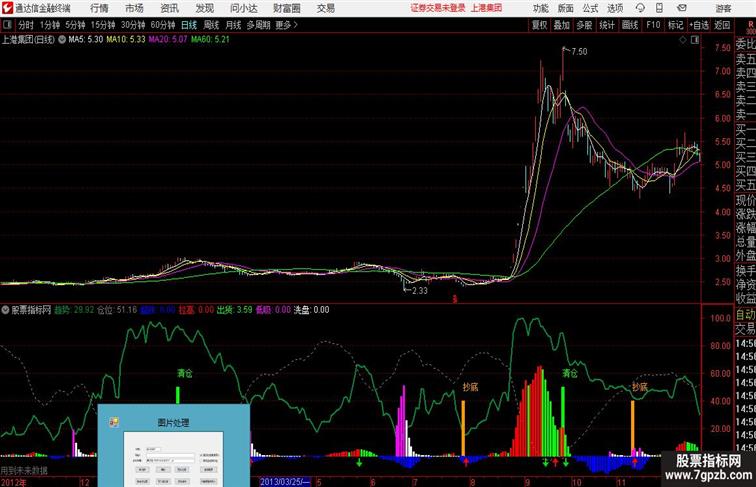
Task: Click the 叠加 overlay toolbar button
Action: [x=561, y=25]
